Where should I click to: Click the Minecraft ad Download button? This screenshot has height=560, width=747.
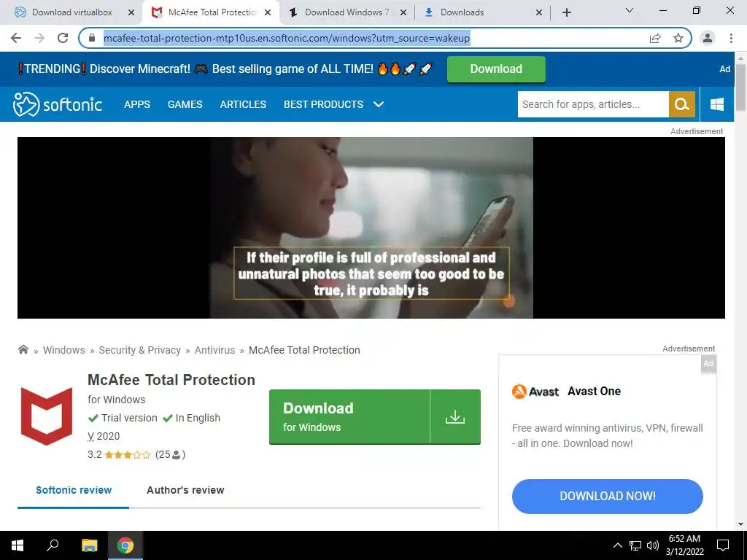(496, 69)
